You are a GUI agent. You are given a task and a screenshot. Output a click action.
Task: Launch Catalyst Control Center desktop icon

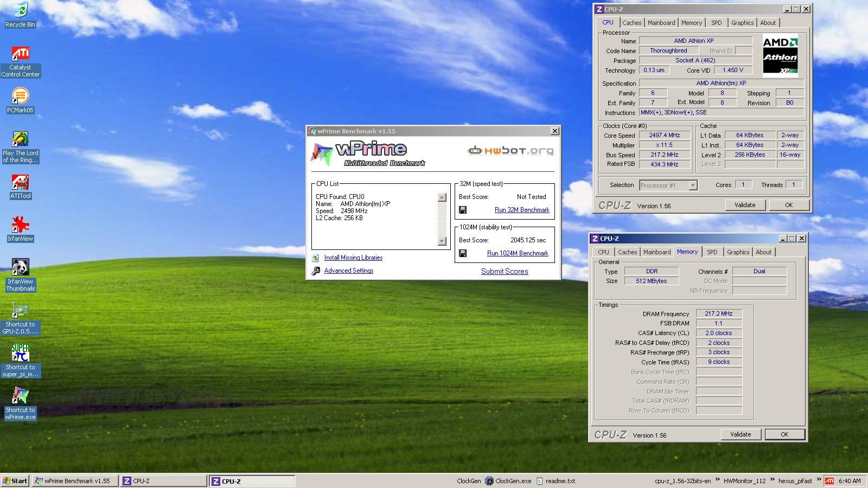[x=20, y=62]
